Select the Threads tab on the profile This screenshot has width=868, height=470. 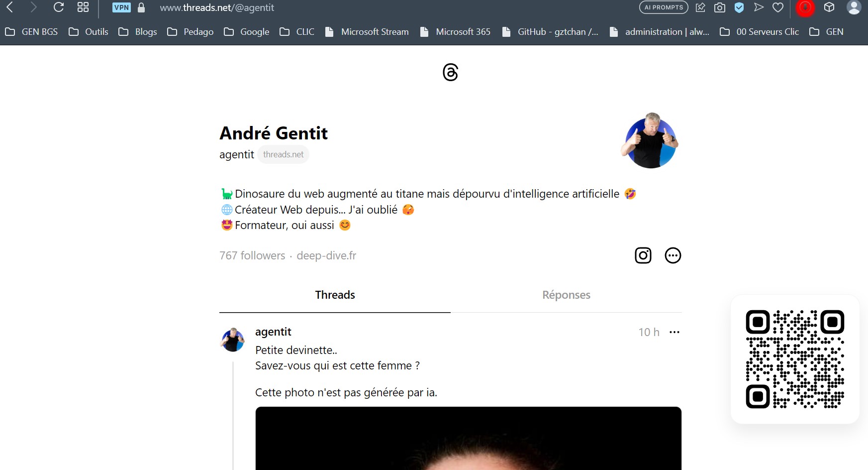pos(334,295)
